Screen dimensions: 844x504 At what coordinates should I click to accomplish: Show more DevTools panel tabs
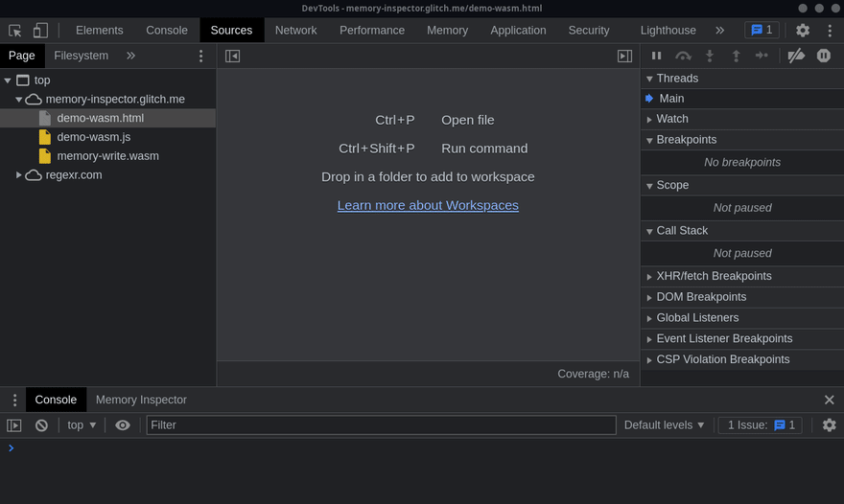click(719, 31)
